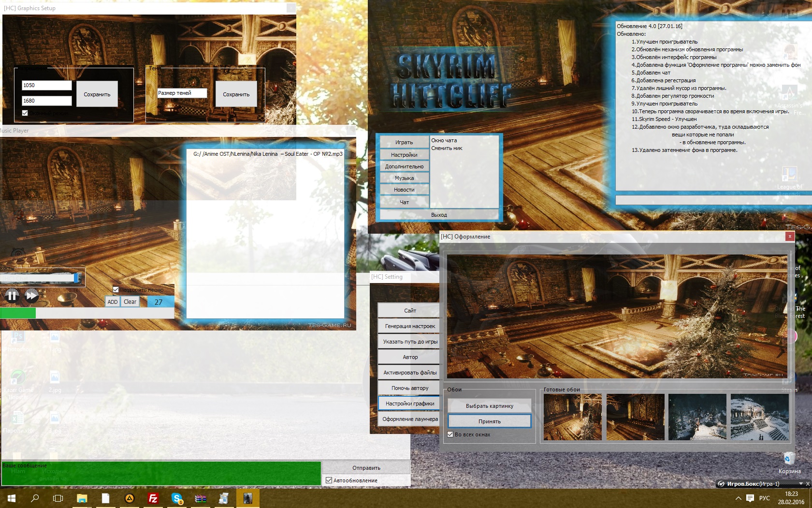Click Выход button in launcher
Screen dimensions: 812x508
[439, 215]
